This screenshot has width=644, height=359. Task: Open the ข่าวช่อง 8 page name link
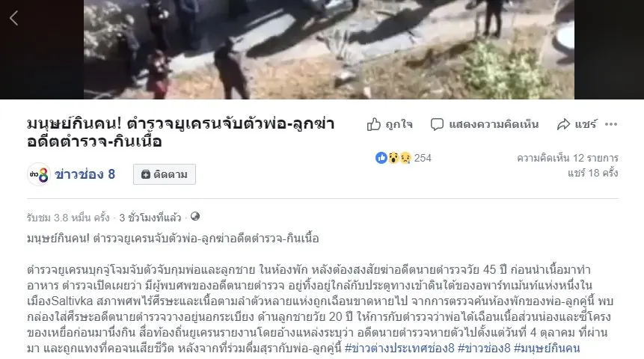click(x=85, y=174)
